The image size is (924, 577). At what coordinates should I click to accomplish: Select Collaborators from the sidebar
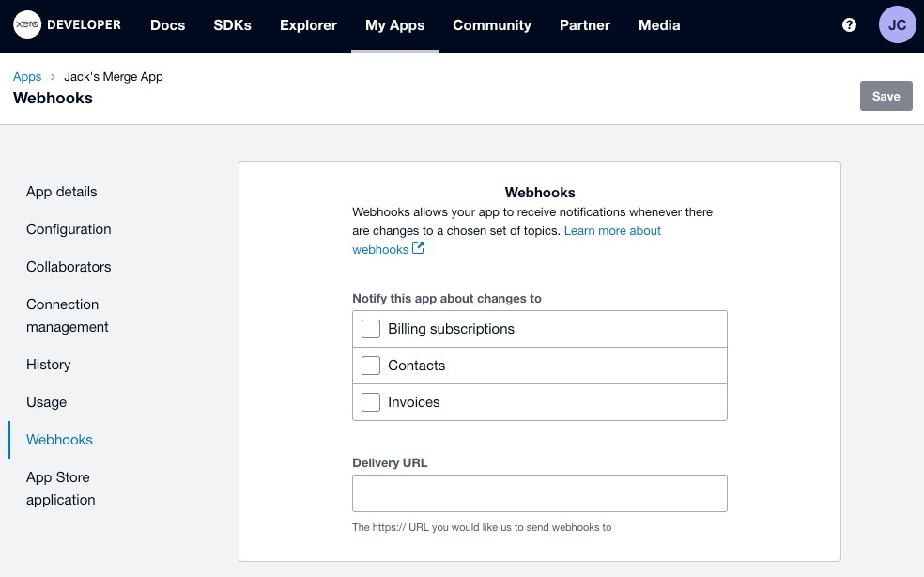pos(69,267)
